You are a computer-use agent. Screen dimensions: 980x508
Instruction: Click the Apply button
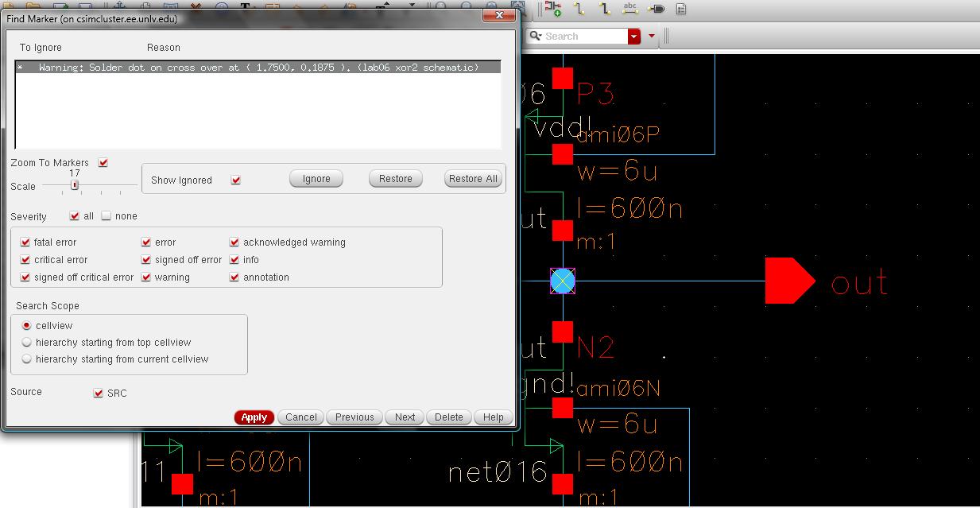254,417
